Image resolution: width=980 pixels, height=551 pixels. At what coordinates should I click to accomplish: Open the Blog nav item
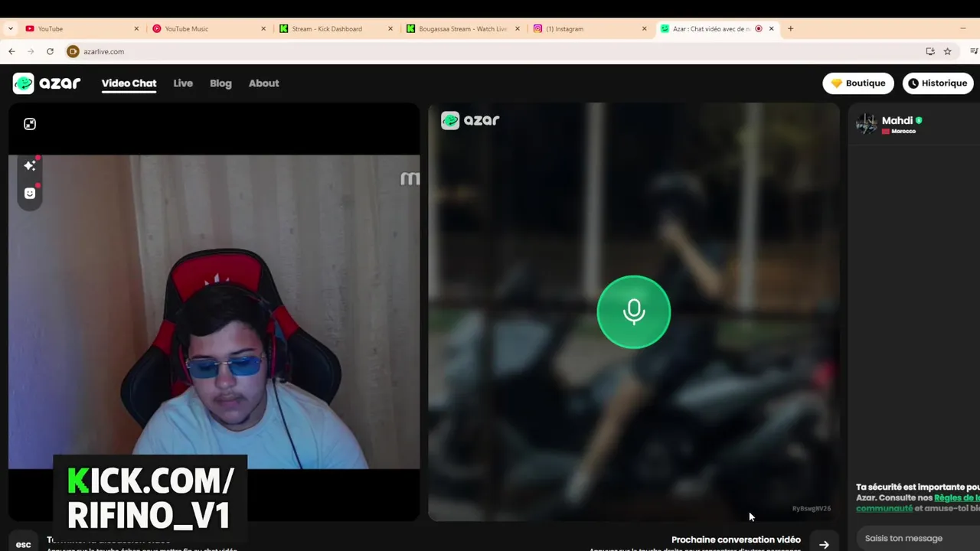point(220,83)
